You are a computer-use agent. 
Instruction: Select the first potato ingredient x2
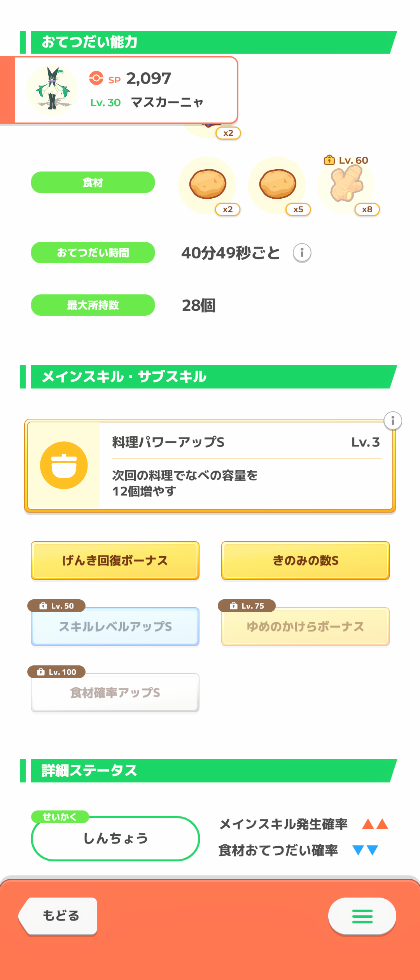tap(208, 184)
